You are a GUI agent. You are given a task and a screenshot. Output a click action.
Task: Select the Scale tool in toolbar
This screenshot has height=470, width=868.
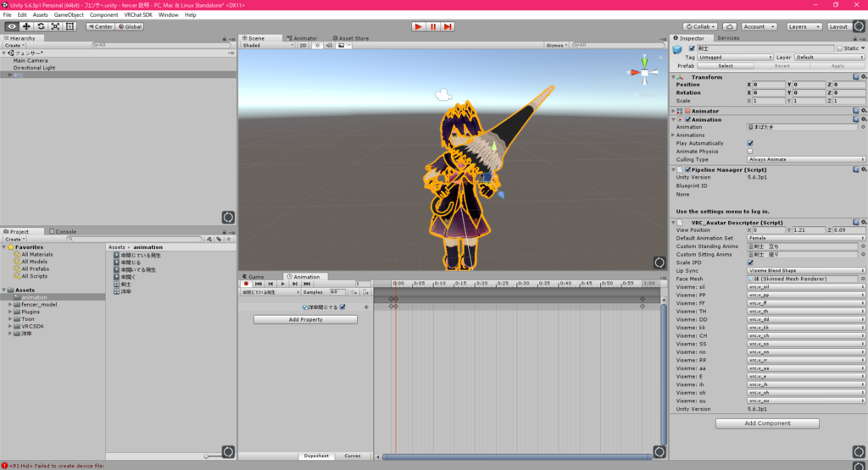coord(55,26)
